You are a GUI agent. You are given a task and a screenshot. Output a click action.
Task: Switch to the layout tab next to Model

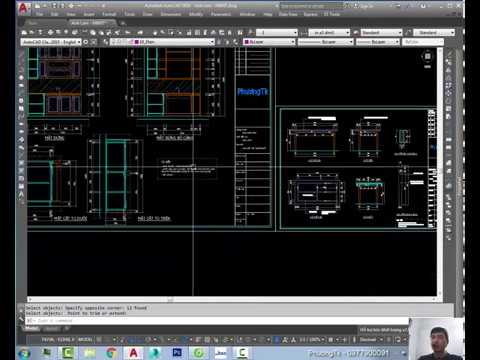[x=52, y=329]
